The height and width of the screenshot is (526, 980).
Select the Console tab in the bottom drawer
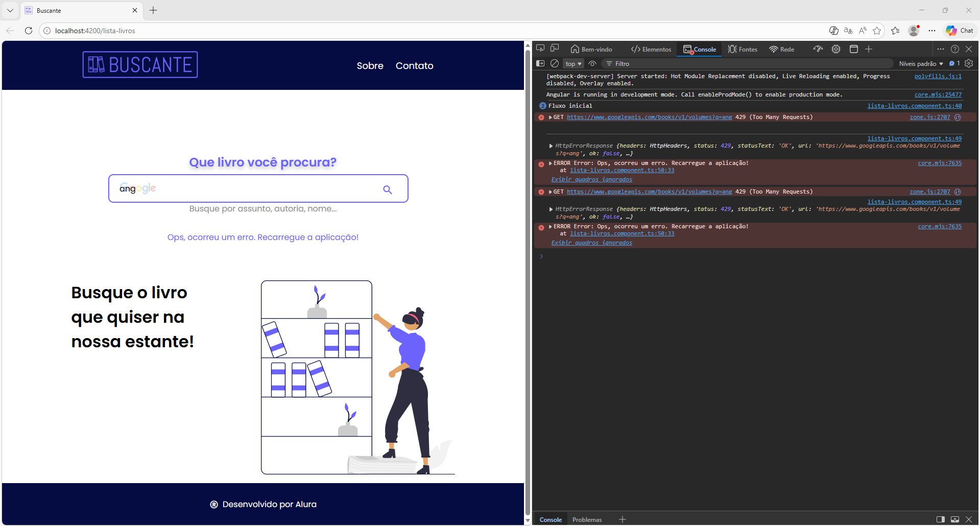(551, 519)
